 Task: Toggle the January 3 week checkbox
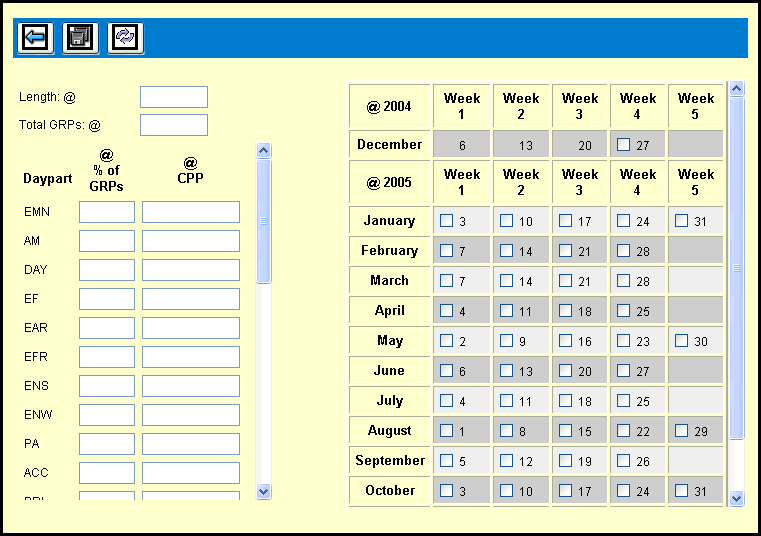447,221
